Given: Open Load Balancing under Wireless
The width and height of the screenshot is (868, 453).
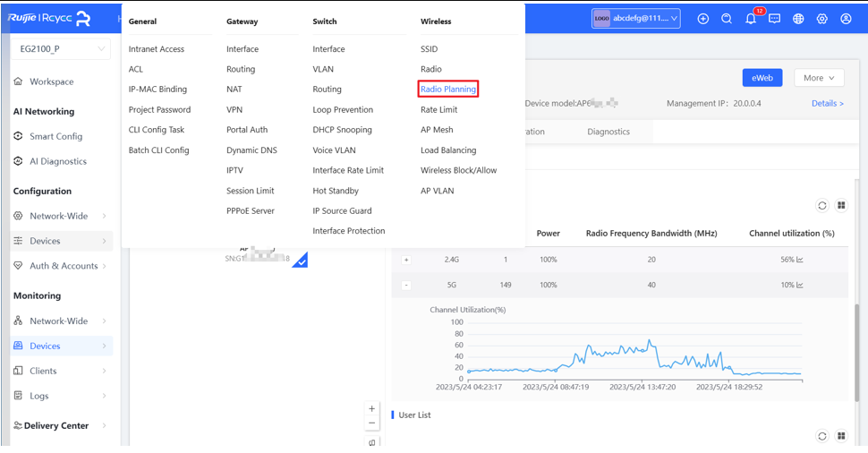Looking at the screenshot, I should coord(448,150).
